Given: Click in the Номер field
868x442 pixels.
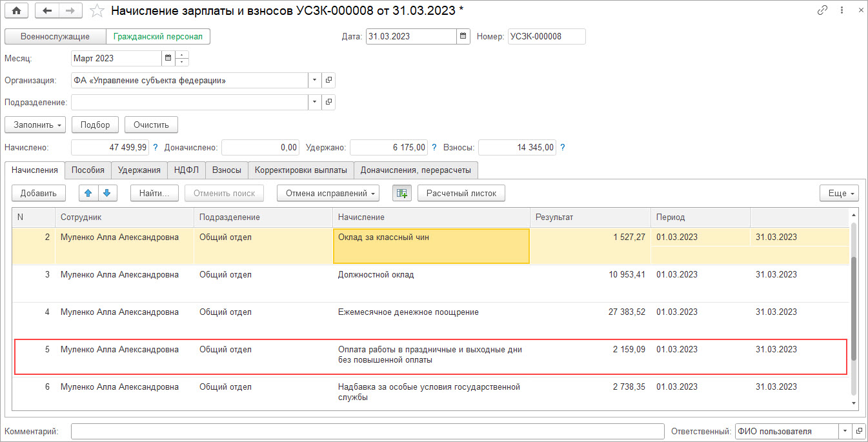Looking at the screenshot, I should click(x=547, y=36).
